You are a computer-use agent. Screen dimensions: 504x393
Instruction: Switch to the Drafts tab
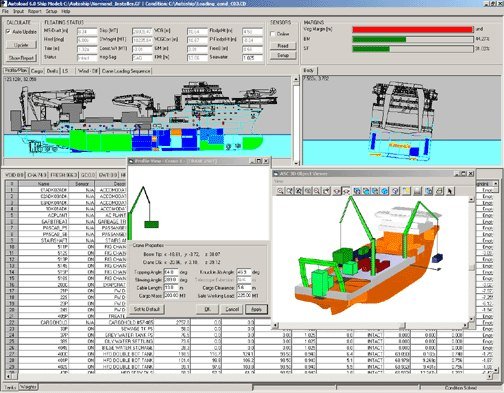click(52, 71)
